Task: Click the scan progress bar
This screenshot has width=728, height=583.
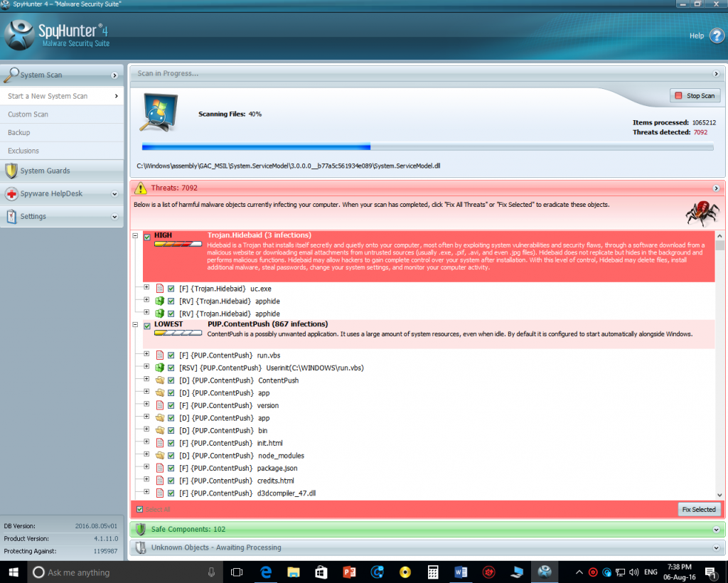Action: tap(427, 147)
